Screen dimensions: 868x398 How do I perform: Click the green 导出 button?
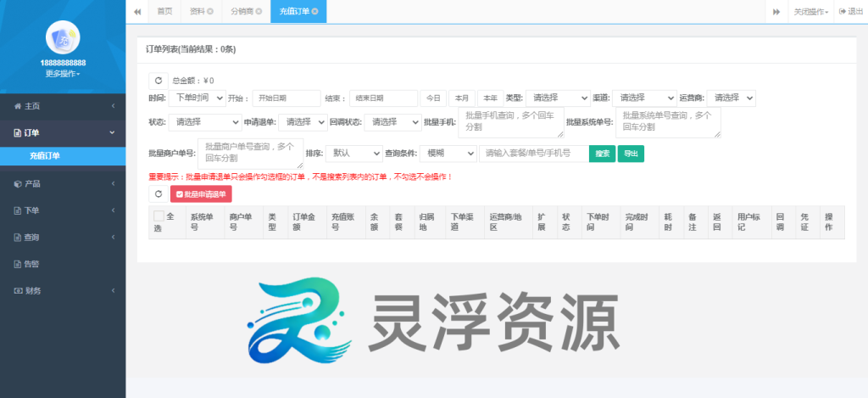coord(631,154)
